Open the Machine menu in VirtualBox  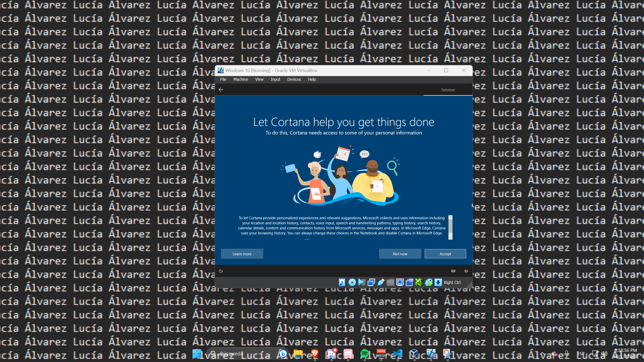click(241, 79)
